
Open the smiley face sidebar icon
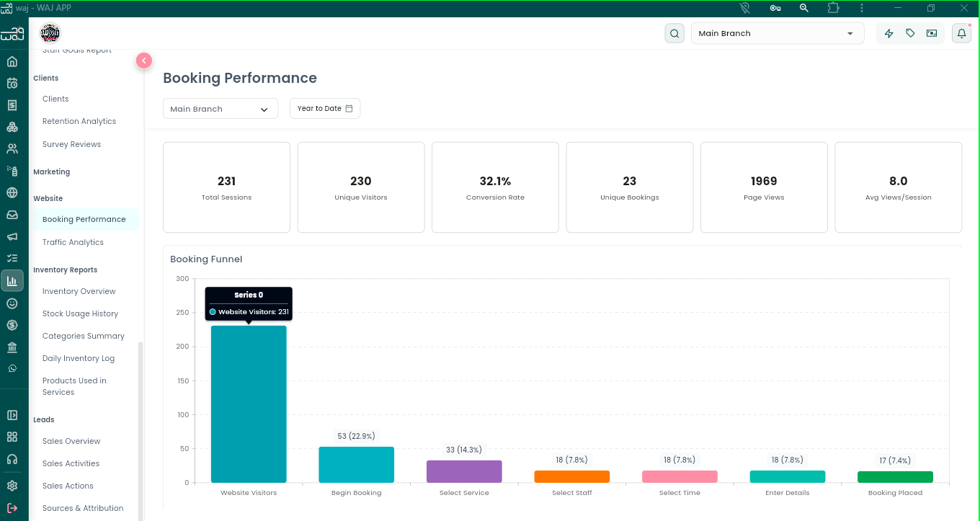(x=12, y=303)
